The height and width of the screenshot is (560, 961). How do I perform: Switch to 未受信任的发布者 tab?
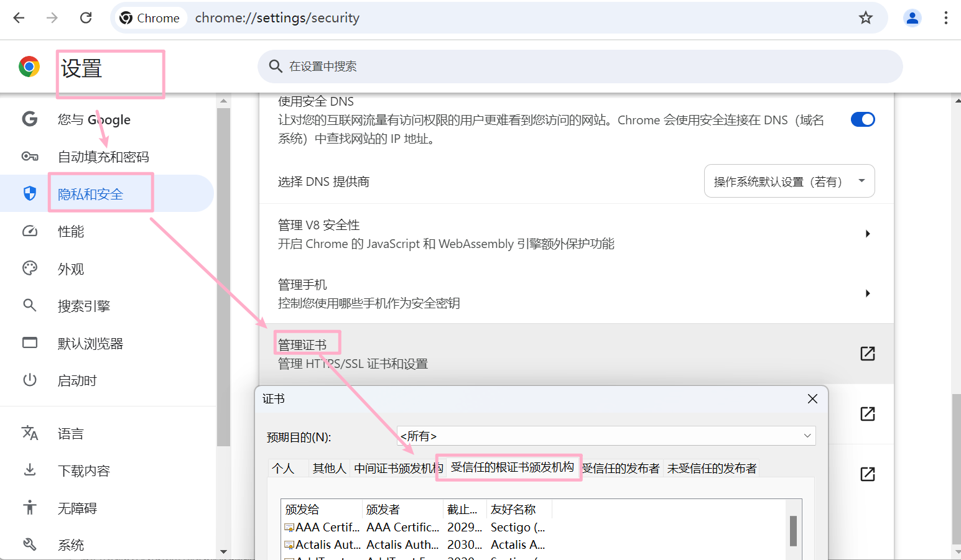point(712,468)
